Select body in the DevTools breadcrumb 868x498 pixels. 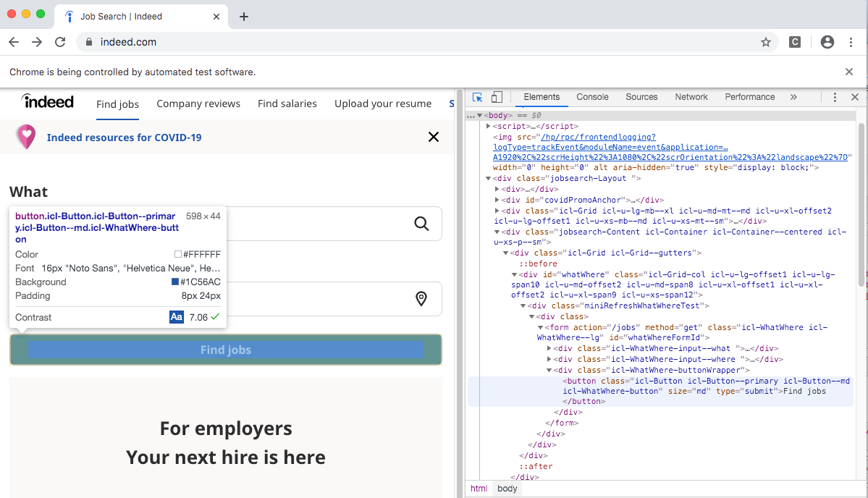pyautogui.click(x=507, y=489)
